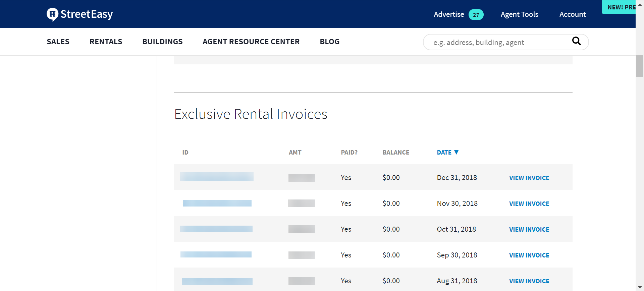Click the DATE sort arrow
The height and width of the screenshot is (291, 644).
tap(456, 152)
